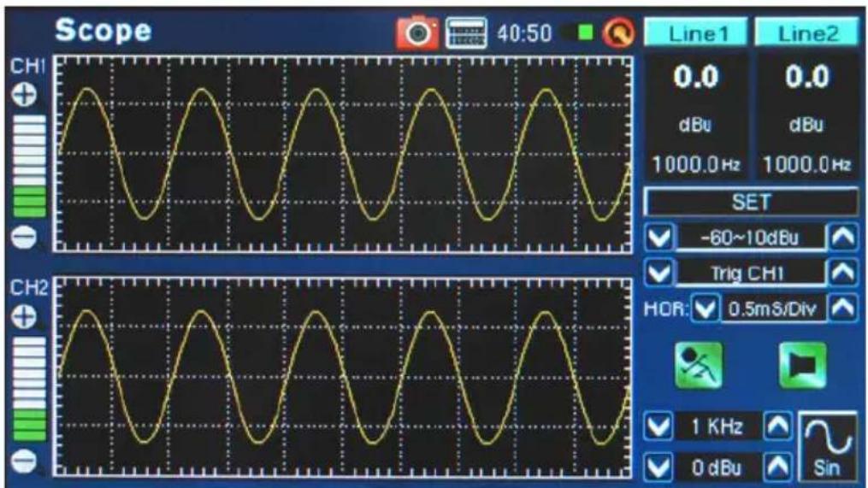Open the keyboard icon in top bar

466,33
